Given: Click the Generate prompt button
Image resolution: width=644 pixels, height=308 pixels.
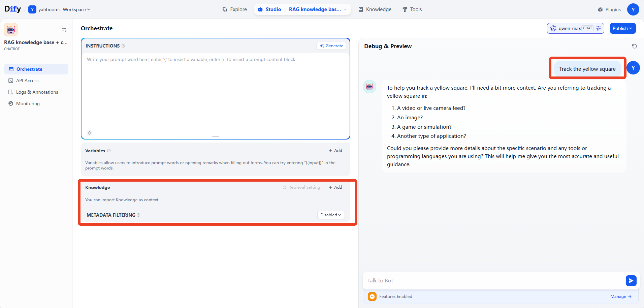Looking at the screenshot, I should pos(331,46).
